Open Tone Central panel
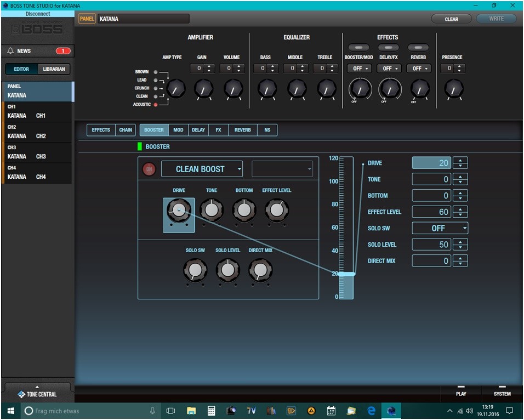 [37, 394]
